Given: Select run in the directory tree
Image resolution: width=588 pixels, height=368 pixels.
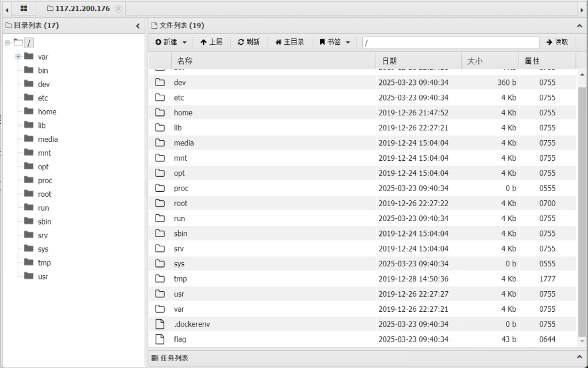Looking at the screenshot, I should pos(43,208).
